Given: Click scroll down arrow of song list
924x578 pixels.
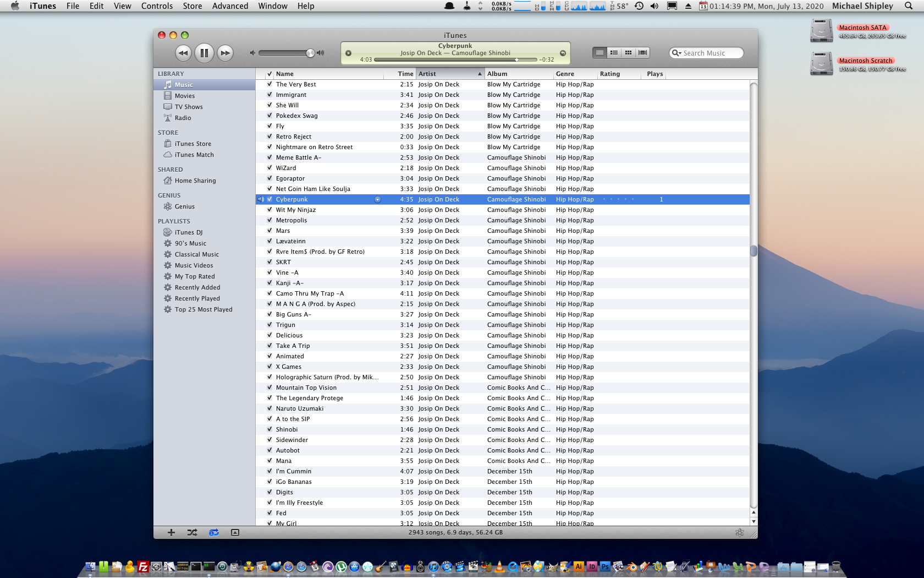Looking at the screenshot, I should point(754,521).
